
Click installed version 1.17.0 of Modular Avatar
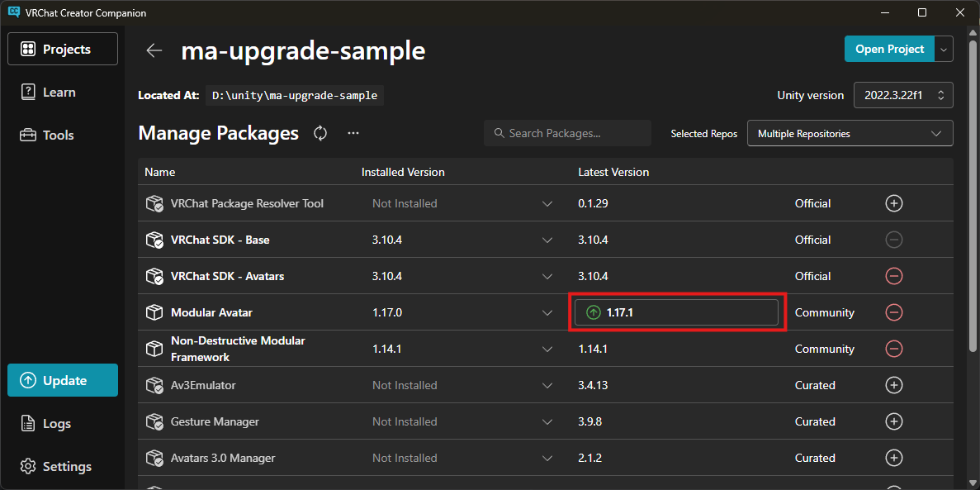pyautogui.click(x=386, y=312)
